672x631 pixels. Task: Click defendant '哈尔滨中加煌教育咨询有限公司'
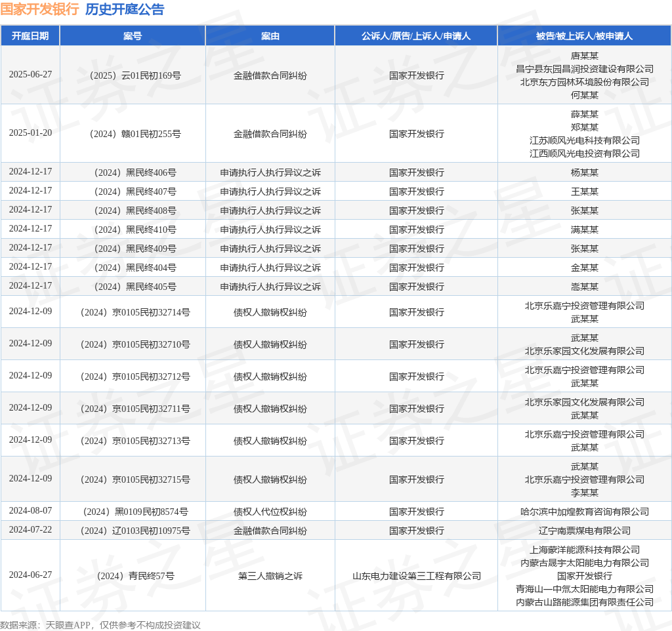585,512
